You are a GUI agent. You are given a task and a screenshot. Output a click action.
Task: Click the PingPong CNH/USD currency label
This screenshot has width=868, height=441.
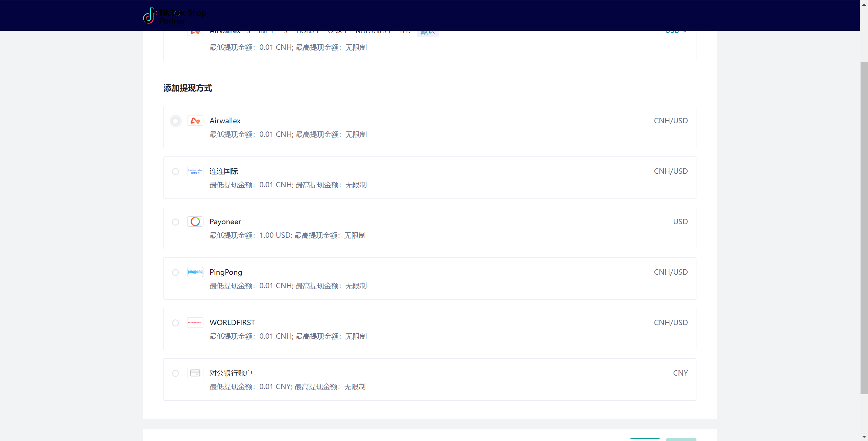(670, 272)
